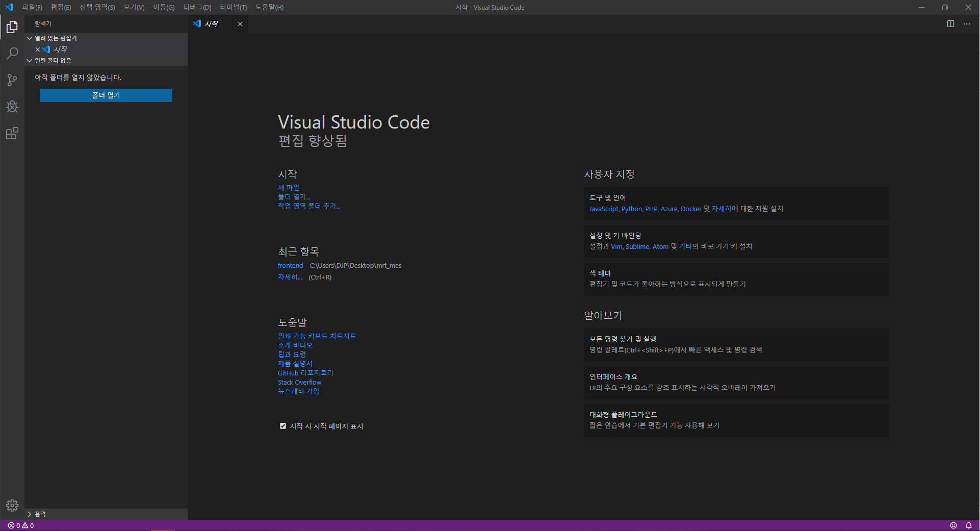
Task: Select 시작 entry in open editors list
Action: pyautogui.click(x=106, y=49)
